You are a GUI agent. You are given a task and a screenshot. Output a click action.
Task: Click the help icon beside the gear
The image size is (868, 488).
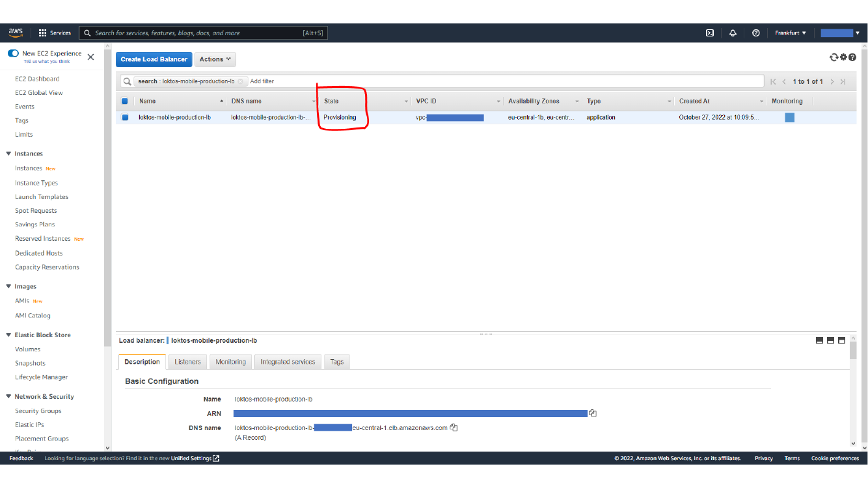[852, 57]
